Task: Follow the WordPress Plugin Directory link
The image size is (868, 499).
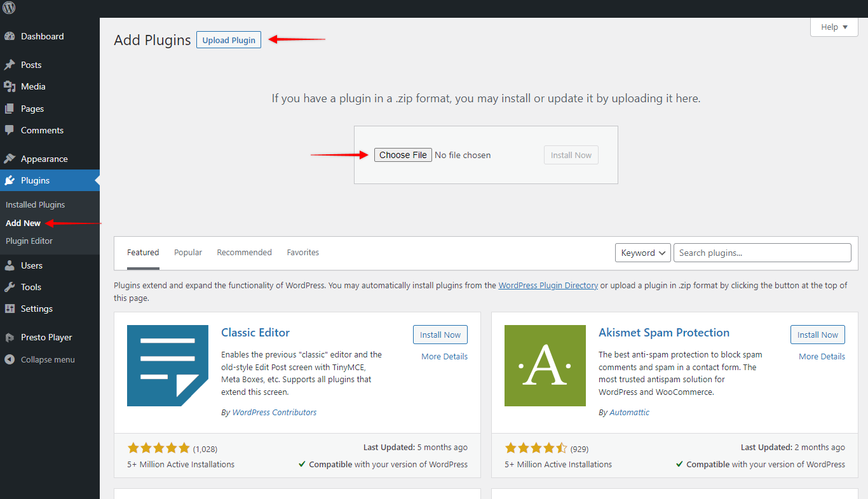Action: coord(548,286)
